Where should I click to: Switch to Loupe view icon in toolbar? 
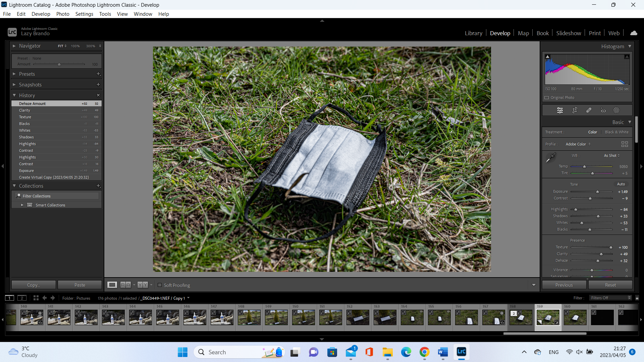[x=112, y=285]
